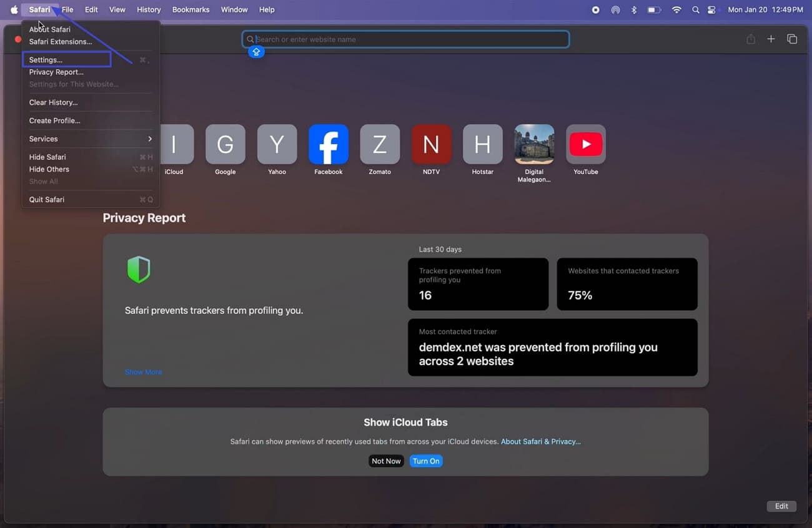The width and height of the screenshot is (812, 528).
Task: Open About Safari & Privacy... link
Action: click(x=541, y=441)
